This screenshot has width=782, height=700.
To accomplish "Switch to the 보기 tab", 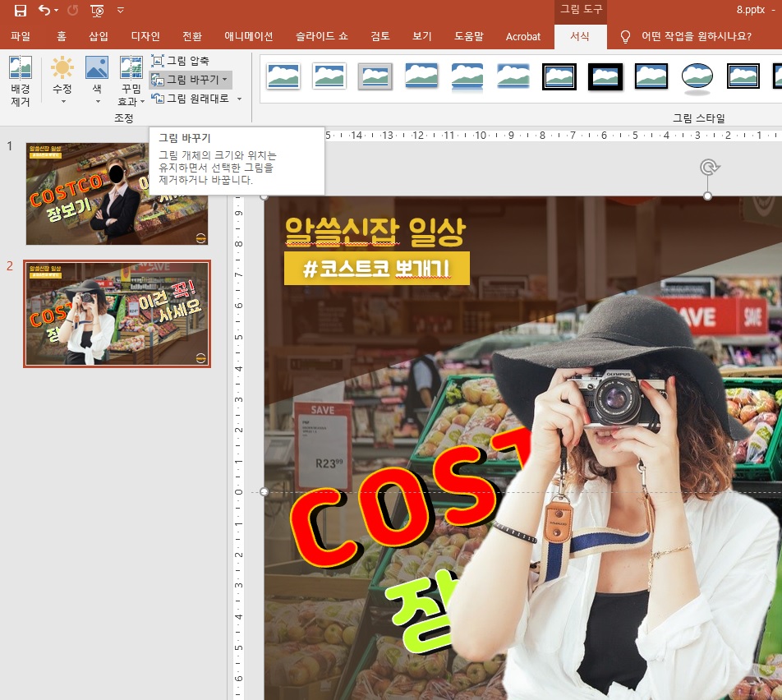I will point(422,36).
